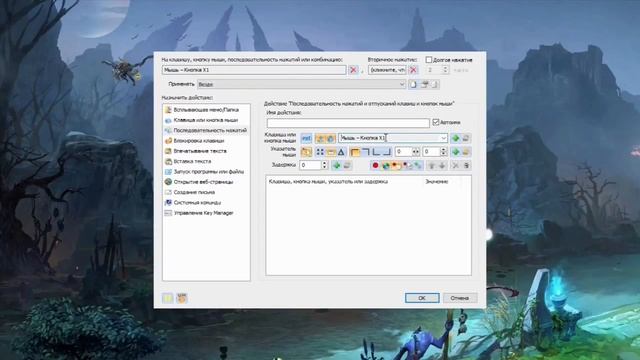Click the triangle icon in mouse pointer row
The height and width of the screenshot is (360, 640).
click(341, 152)
